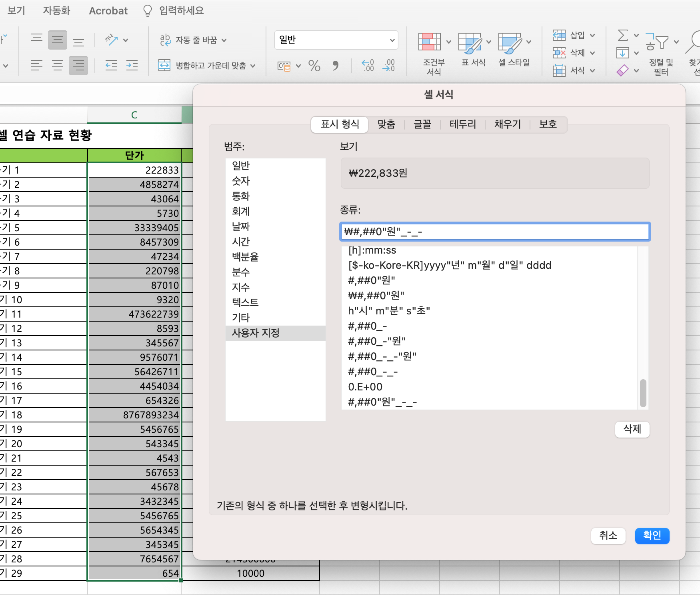The width and height of the screenshot is (700, 595).
Task: Select the 회계 category
Action: click(x=275, y=211)
